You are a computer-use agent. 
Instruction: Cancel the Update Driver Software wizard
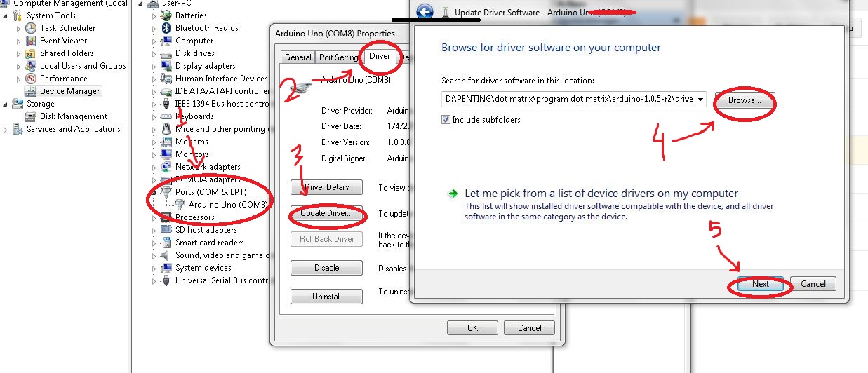(813, 284)
